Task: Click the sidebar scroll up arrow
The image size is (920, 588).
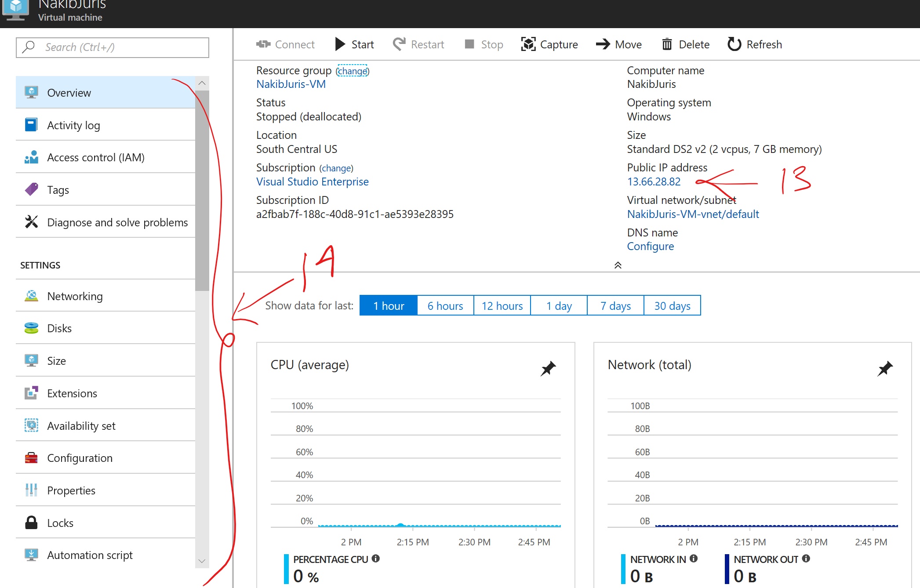Action: [x=202, y=83]
